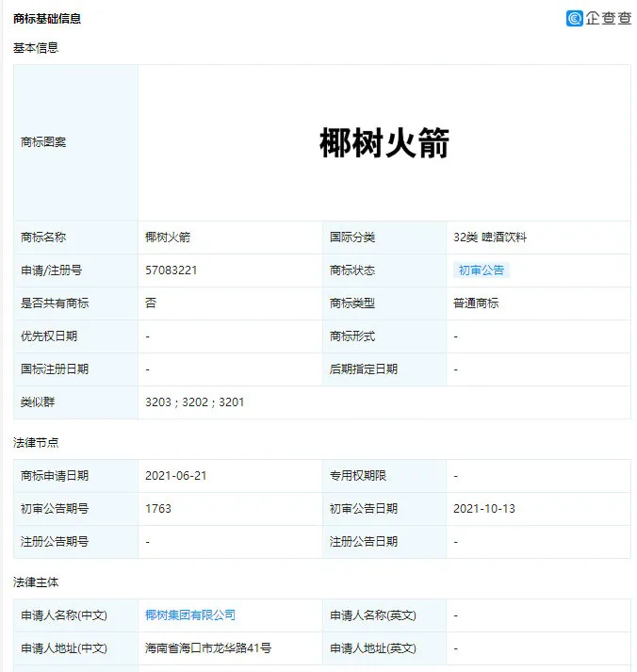The image size is (637, 672).
Task: Click the registration number 57083221
Action: 171,270
